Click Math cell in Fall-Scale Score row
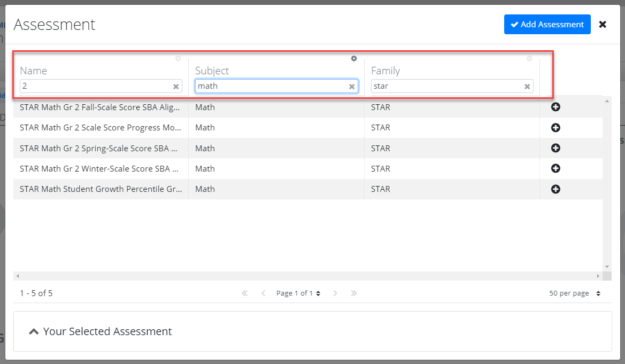 click(x=205, y=107)
